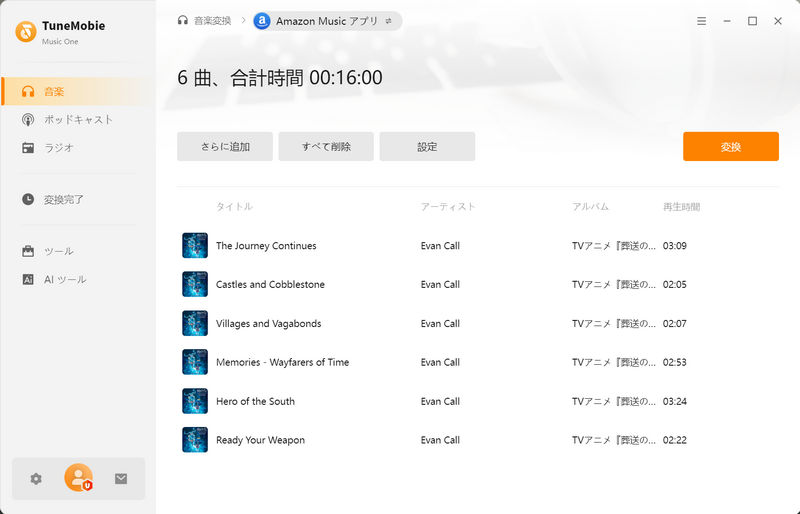Click duration 02:53

[674, 362]
